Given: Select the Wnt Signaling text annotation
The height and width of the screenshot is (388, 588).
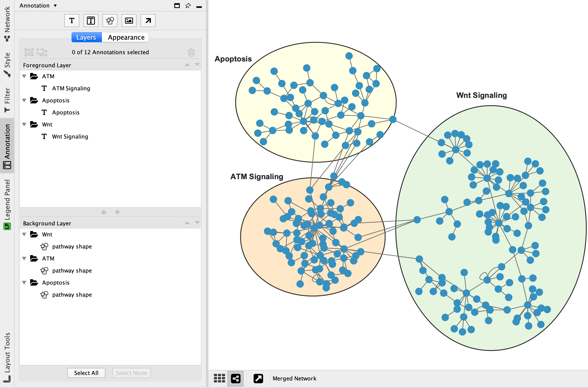Looking at the screenshot, I should click(x=70, y=137).
